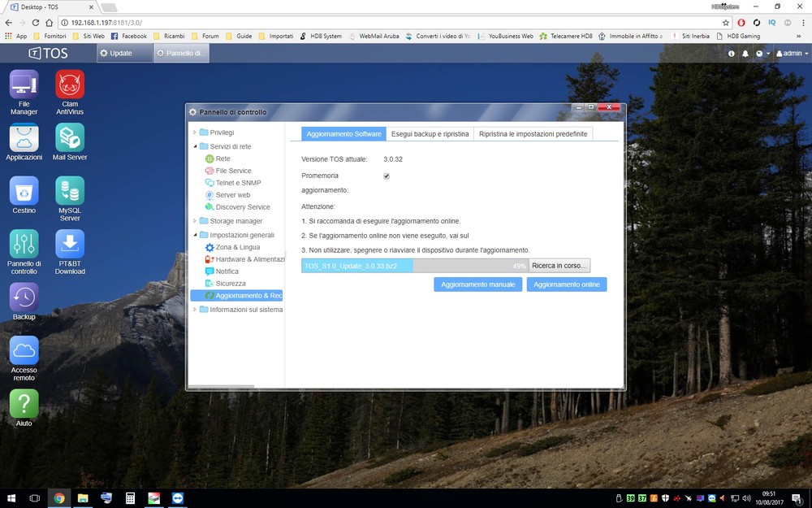Click the notifications bell in TOS bar

[745, 54]
